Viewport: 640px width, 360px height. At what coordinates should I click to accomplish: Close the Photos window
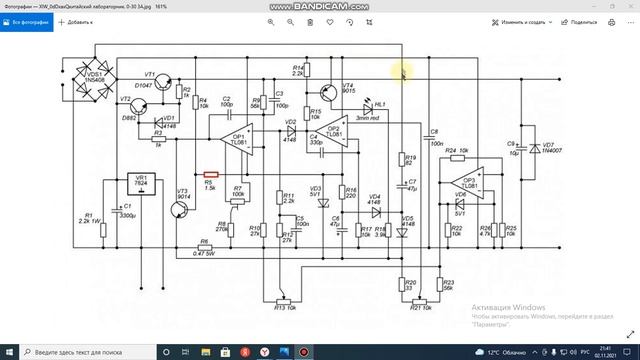click(631, 6)
